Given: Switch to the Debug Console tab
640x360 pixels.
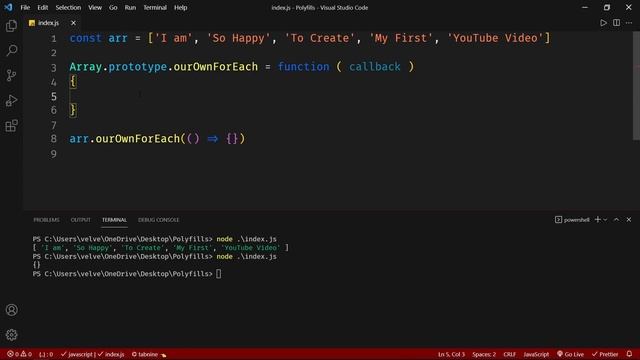Looking at the screenshot, I should point(158,220).
